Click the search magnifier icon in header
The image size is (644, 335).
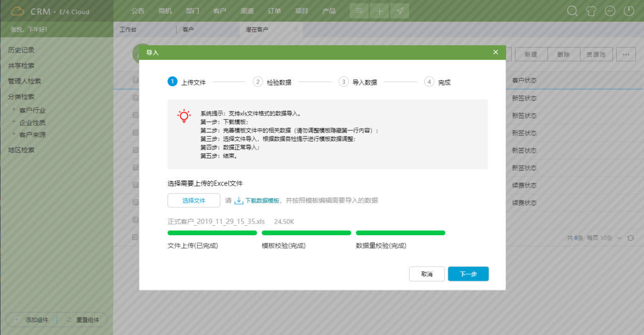[573, 11]
